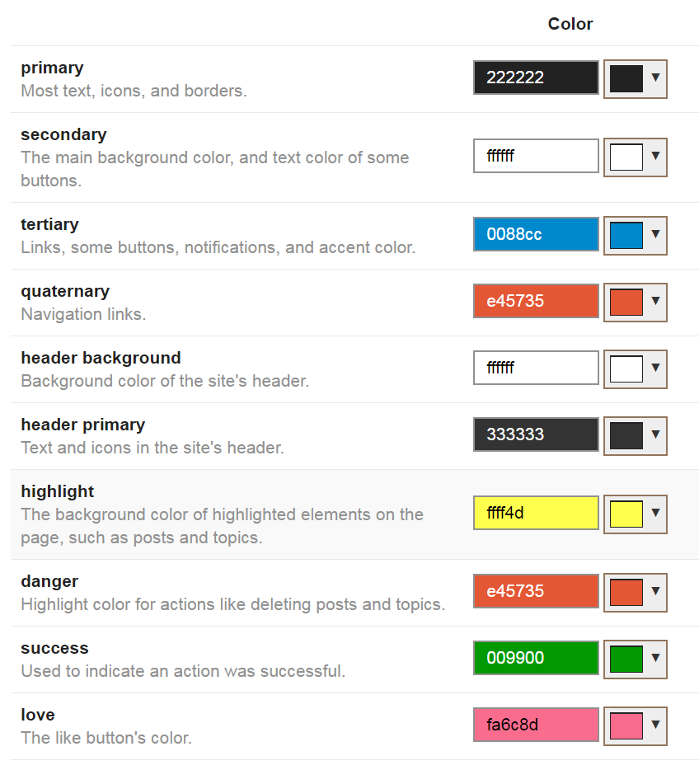Open the pink love color picker

pyautogui.click(x=635, y=726)
